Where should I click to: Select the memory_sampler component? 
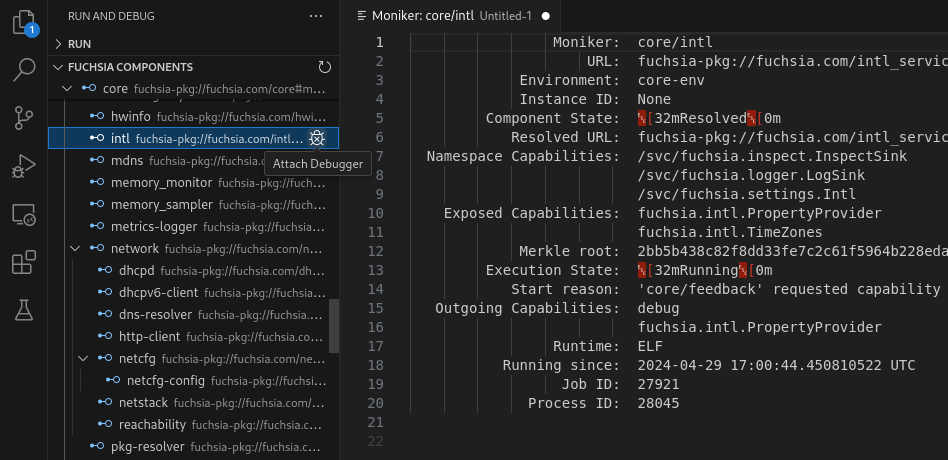[x=193, y=205]
